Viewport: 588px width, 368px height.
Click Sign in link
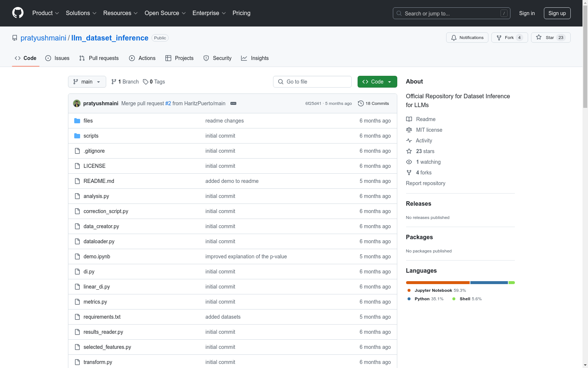527,13
